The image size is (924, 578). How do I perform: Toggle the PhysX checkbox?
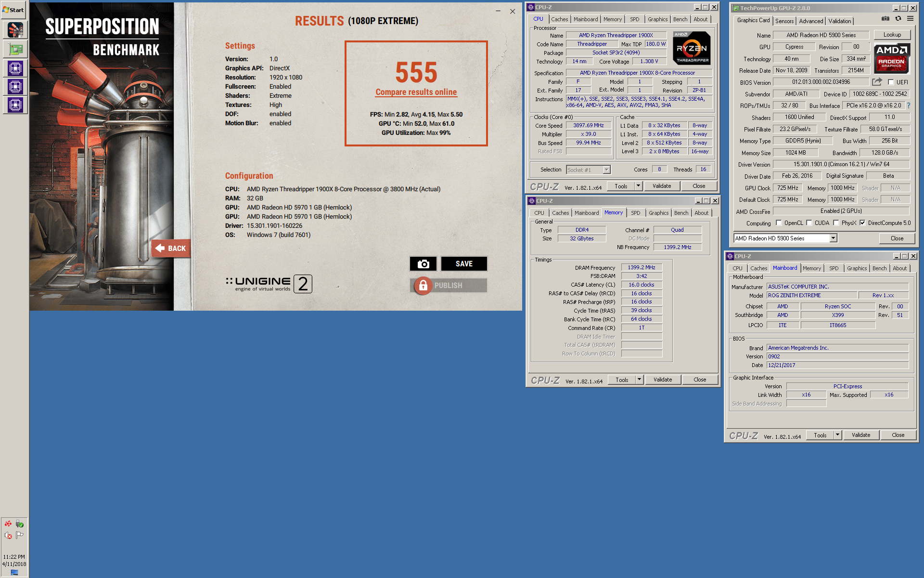pyautogui.click(x=836, y=223)
